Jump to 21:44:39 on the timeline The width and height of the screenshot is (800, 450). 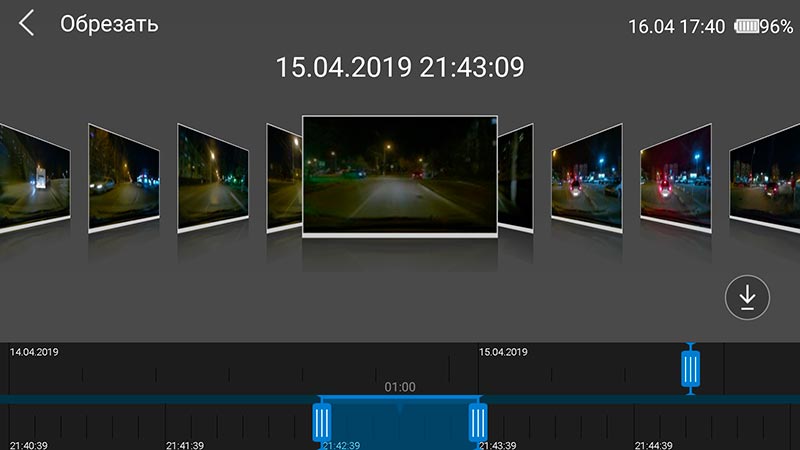click(653, 445)
